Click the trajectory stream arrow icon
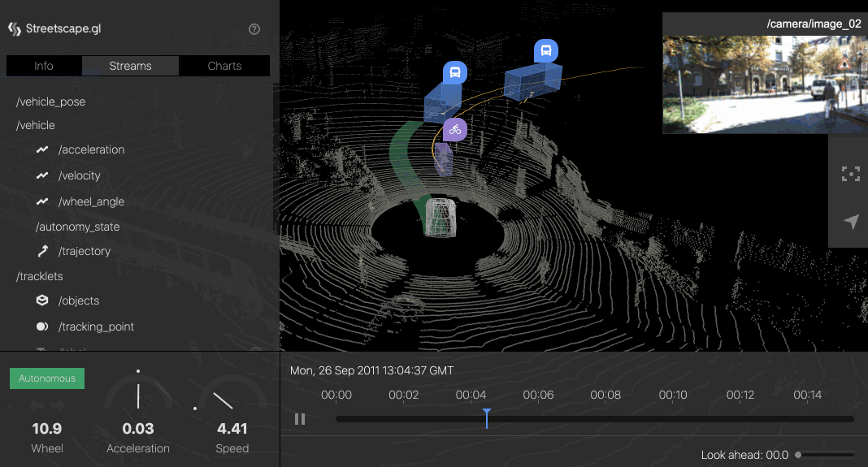The image size is (868, 467). (42, 251)
